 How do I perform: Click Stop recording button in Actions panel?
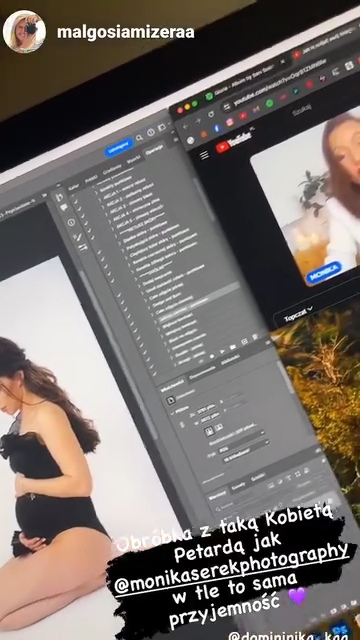click(x=201, y=362)
